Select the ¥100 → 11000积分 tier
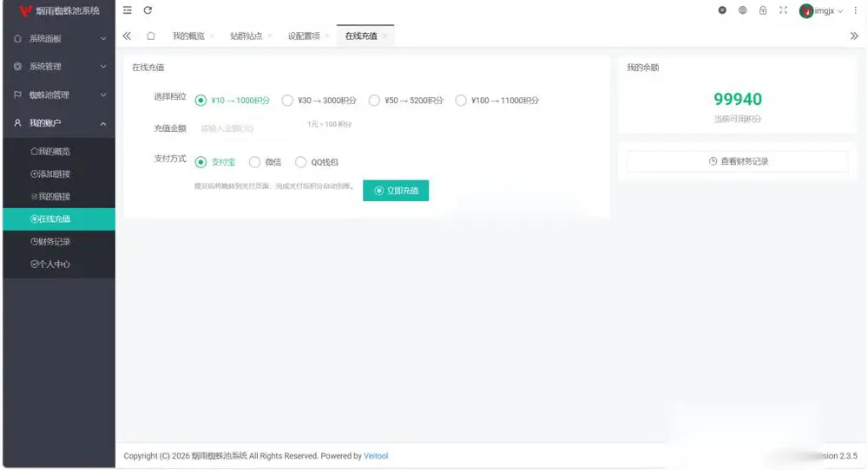The width and height of the screenshot is (868, 470). tap(496, 100)
